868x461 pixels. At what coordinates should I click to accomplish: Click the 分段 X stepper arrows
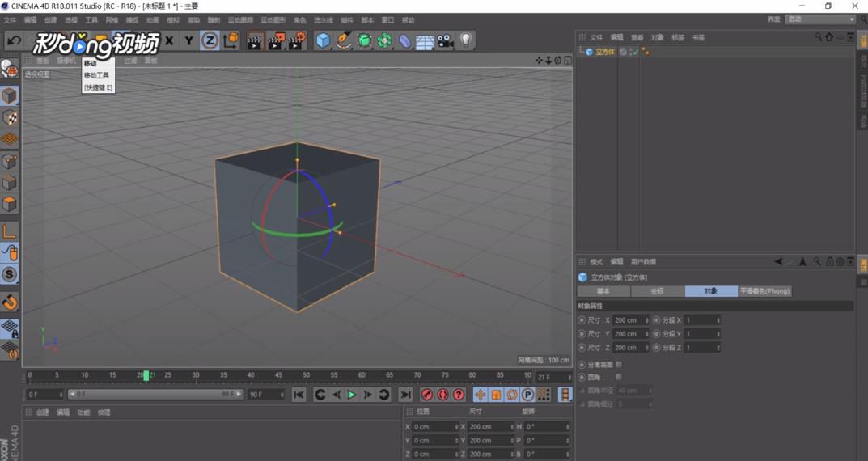718,320
